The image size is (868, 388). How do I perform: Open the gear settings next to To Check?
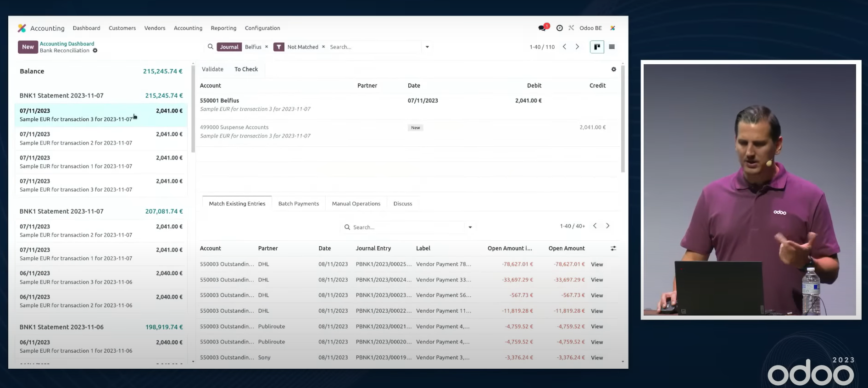click(x=613, y=69)
